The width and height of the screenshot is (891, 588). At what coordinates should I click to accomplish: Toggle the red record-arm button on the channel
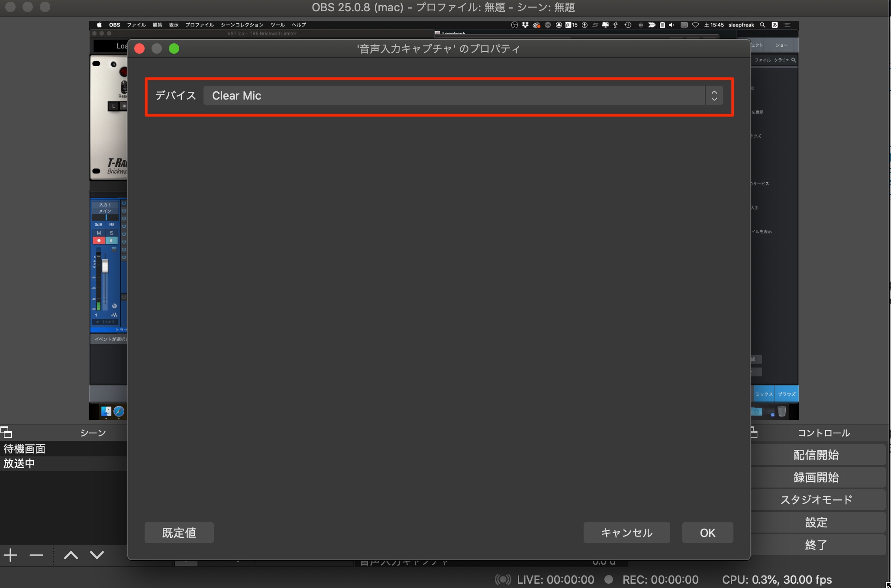click(99, 240)
